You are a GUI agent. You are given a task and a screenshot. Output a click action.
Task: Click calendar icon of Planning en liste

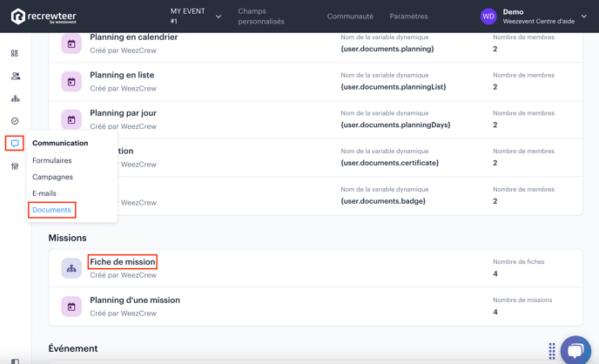tap(71, 82)
